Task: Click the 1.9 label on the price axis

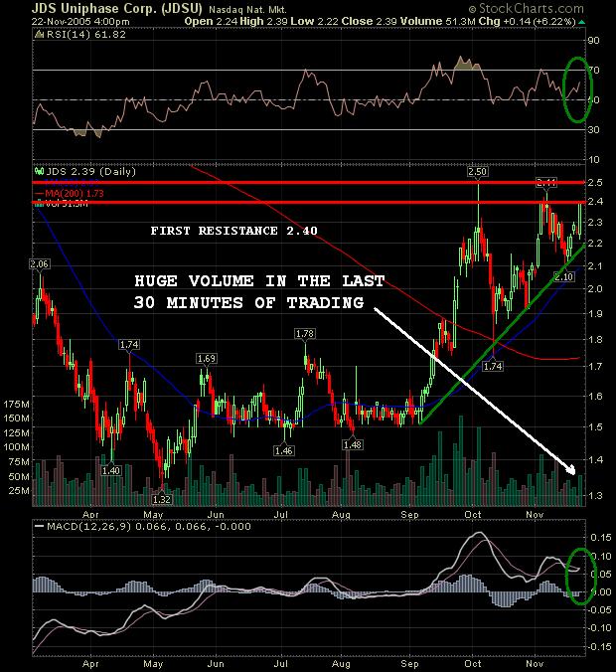Action: click(x=595, y=313)
